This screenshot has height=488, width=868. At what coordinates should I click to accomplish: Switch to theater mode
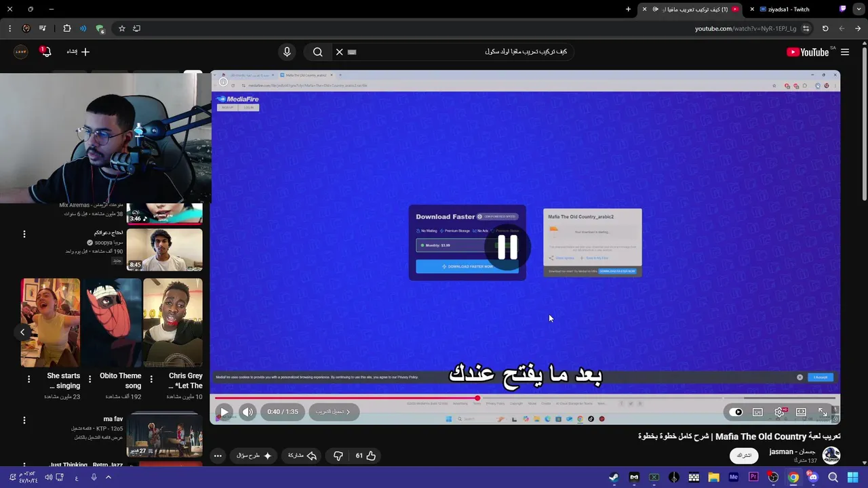tap(801, 411)
